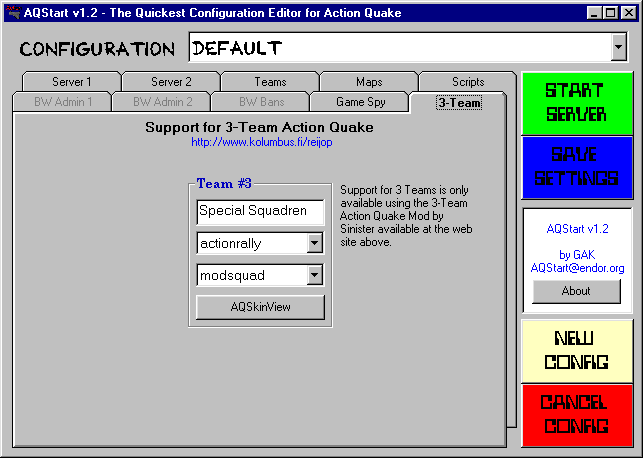Image resolution: width=643 pixels, height=458 pixels.
Task: Click the blue Save Settings button
Action: coord(577,167)
